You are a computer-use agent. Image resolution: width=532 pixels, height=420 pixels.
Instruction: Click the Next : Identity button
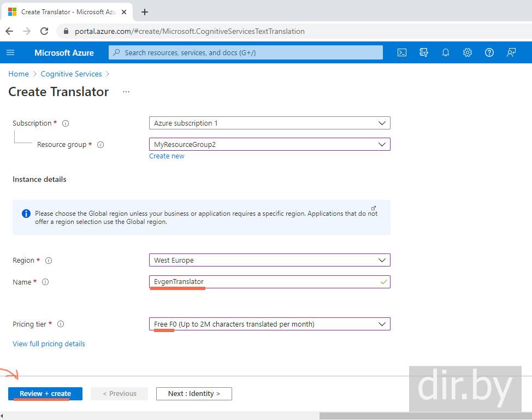(x=194, y=394)
